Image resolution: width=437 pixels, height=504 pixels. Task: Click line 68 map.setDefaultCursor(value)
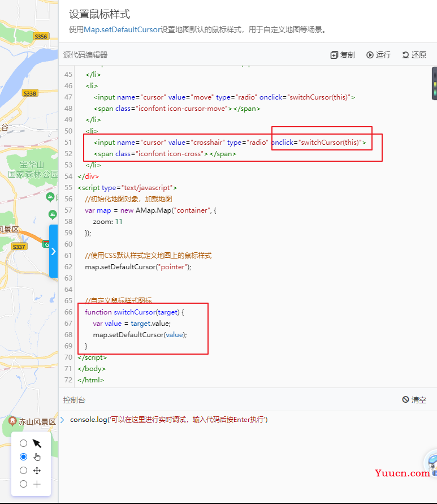[x=140, y=335]
